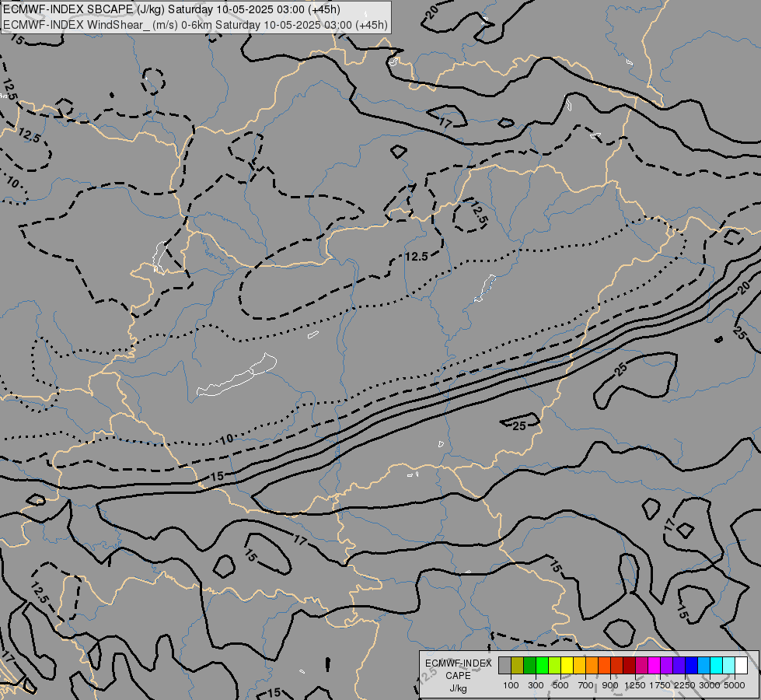
Task: Click the 900 legend value
Action: (610, 685)
